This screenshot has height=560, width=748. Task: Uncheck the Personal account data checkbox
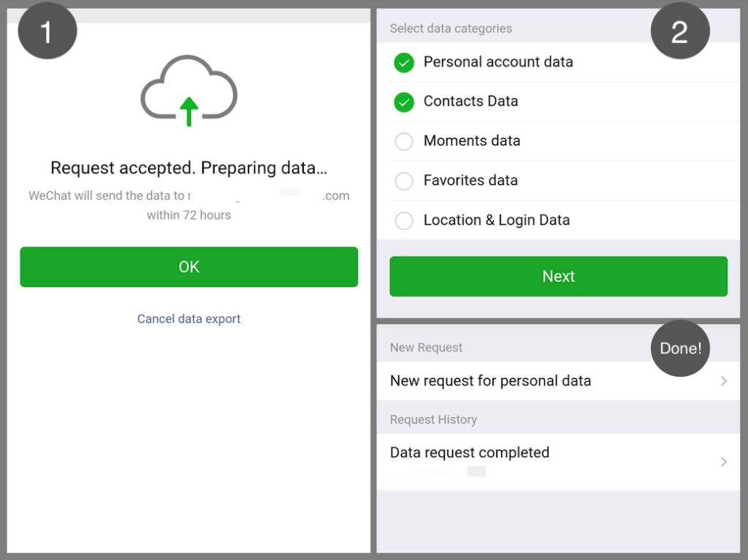(404, 63)
